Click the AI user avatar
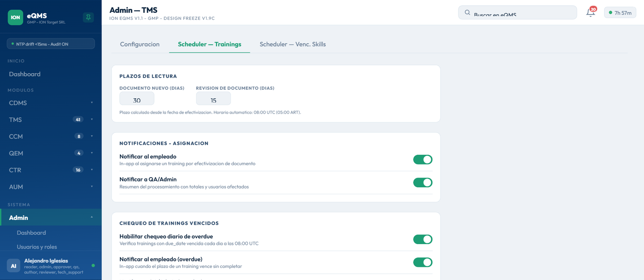 [x=14, y=266]
